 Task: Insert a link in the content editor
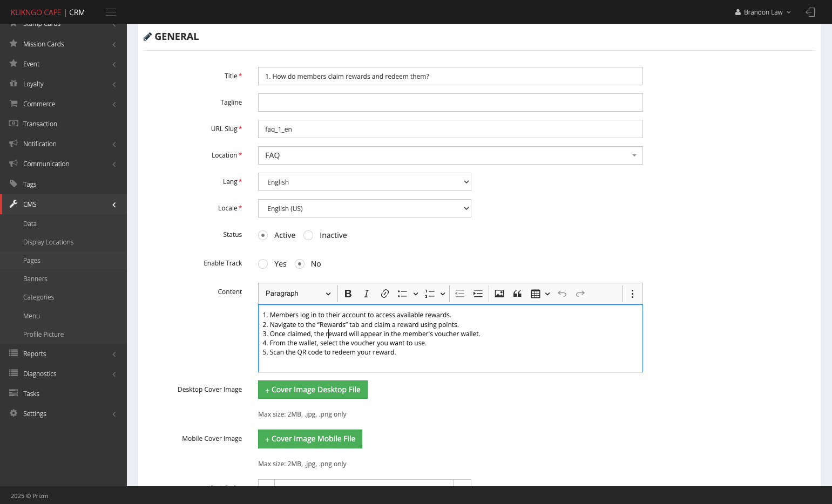(385, 294)
